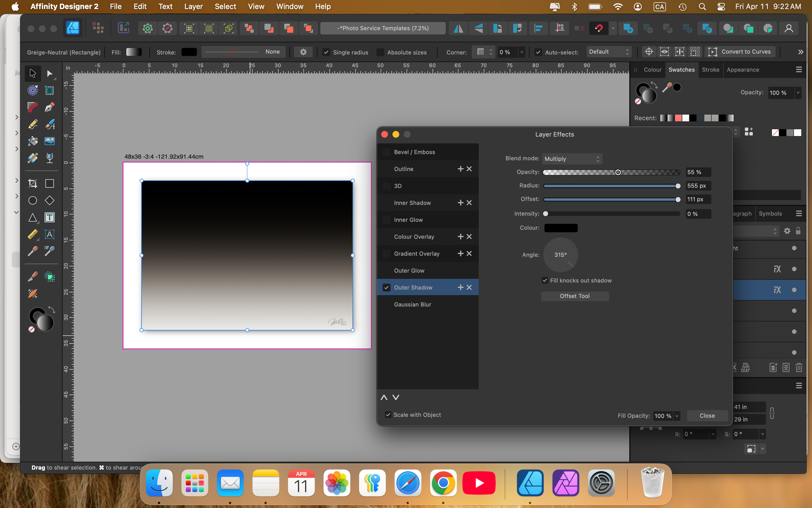Select the Triangle tool
The width and height of the screenshot is (812, 508).
coord(32,217)
